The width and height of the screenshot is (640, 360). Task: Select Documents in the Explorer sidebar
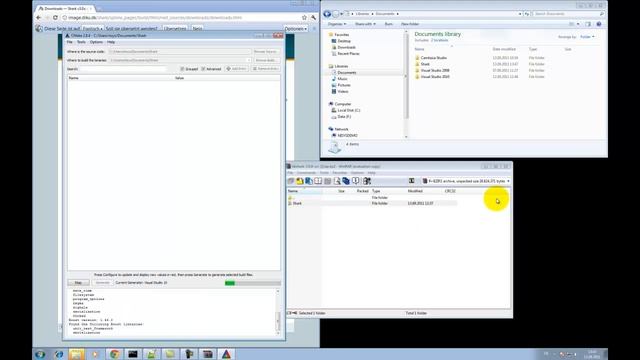click(x=347, y=73)
